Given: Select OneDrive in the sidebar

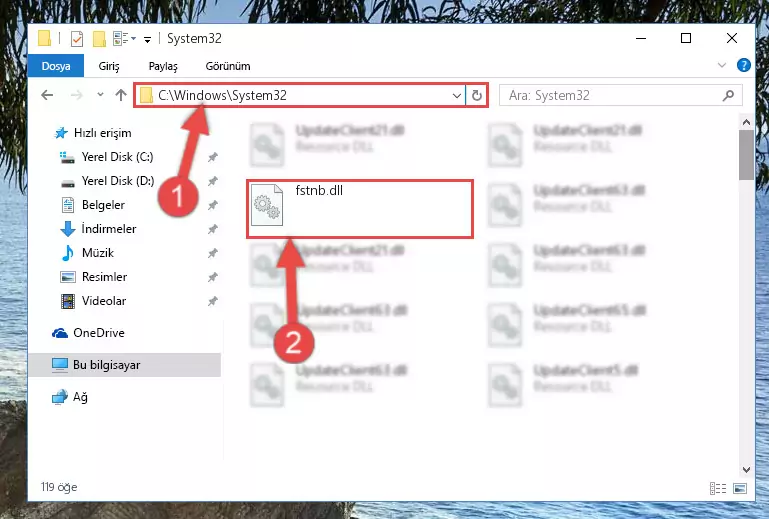Looking at the screenshot, I should 99,333.
